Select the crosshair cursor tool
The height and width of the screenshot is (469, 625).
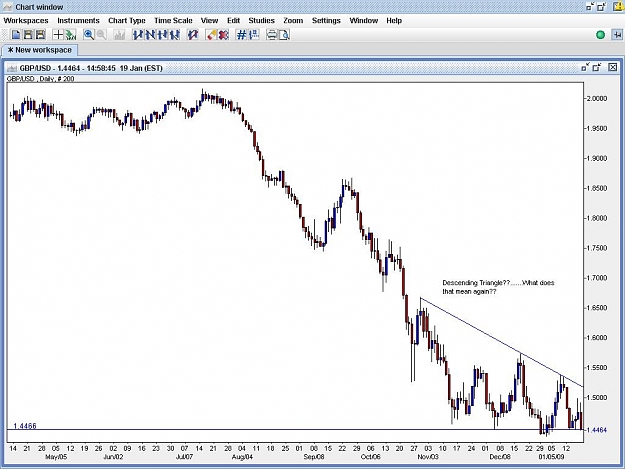(58, 35)
